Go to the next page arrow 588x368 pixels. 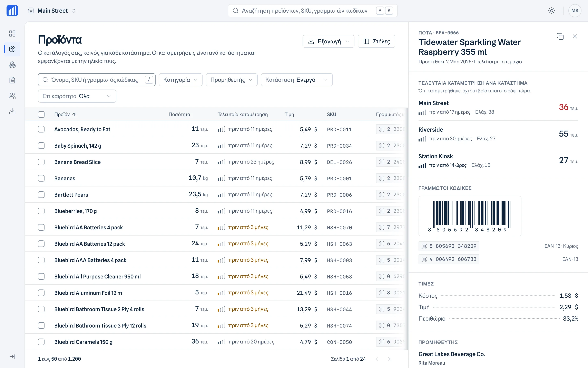coord(390,359)
